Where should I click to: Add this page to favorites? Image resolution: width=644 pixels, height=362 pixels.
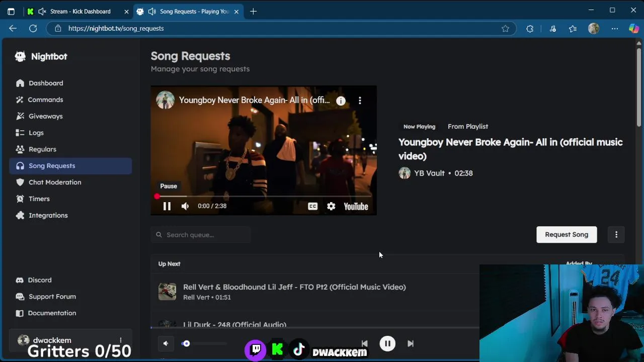point(505,29)
